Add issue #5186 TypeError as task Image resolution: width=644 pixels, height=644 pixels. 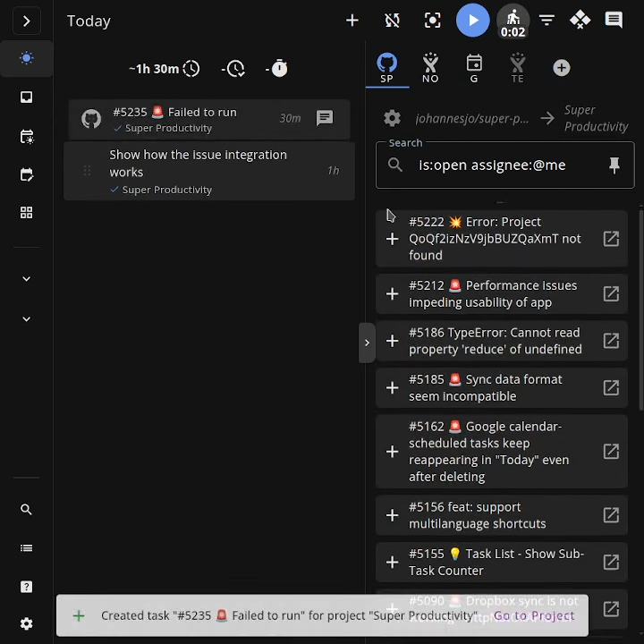click(x=393, y=341)
